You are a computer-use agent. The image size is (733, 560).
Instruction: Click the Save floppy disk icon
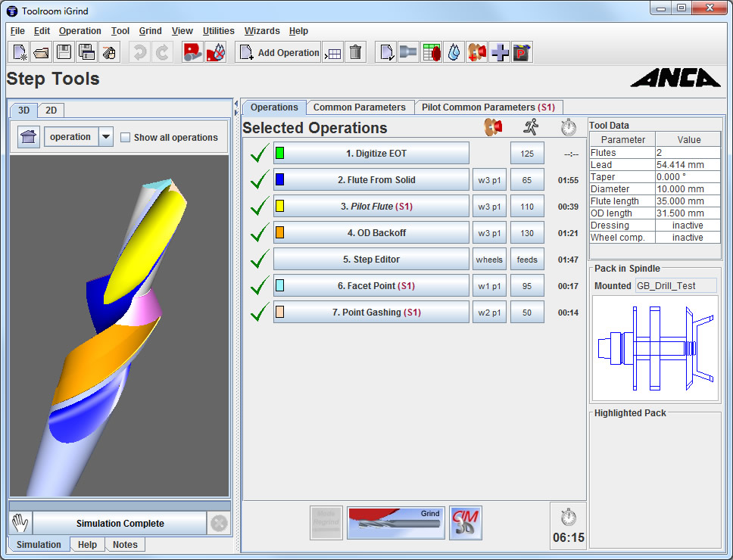pyautogui.click(x=64, y=52)
